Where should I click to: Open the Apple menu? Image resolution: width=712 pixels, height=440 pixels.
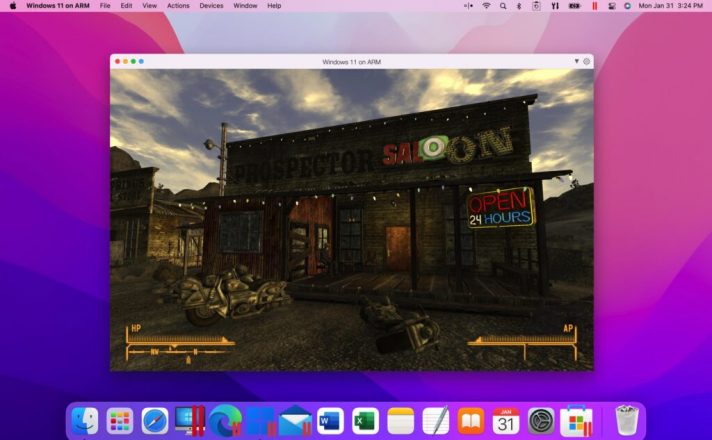coord(13,6)
